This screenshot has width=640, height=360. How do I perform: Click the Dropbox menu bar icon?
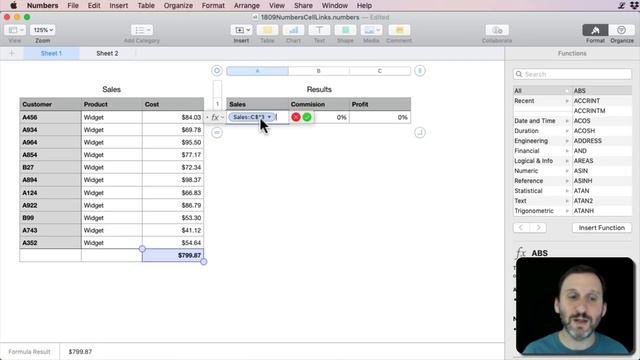tap(634, 6)
